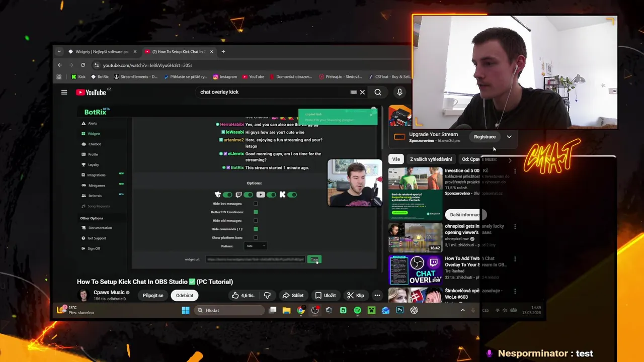Switch to How To Setup Kick Chat tab
This screenshot has width=644, height=362.
click(179, 51)
